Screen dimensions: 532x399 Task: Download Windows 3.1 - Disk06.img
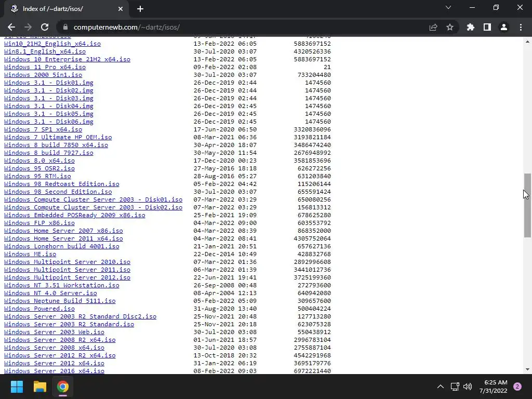pos(48,122)
